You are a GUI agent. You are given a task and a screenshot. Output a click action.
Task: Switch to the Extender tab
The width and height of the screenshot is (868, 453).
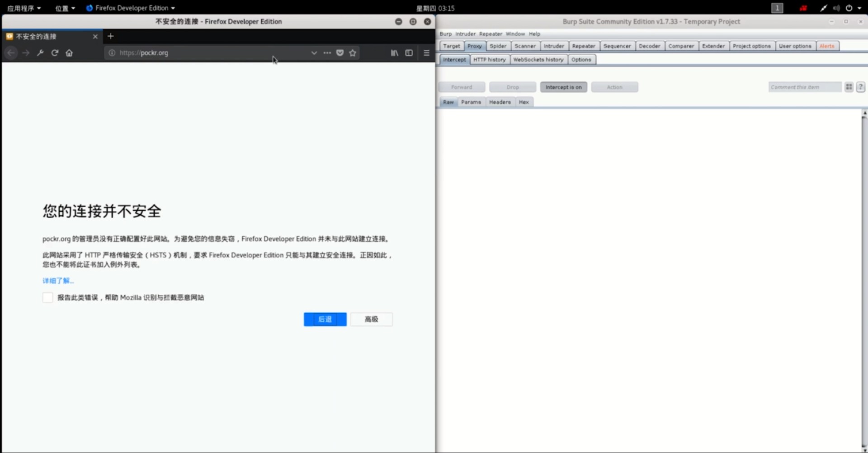click(713, 46)
